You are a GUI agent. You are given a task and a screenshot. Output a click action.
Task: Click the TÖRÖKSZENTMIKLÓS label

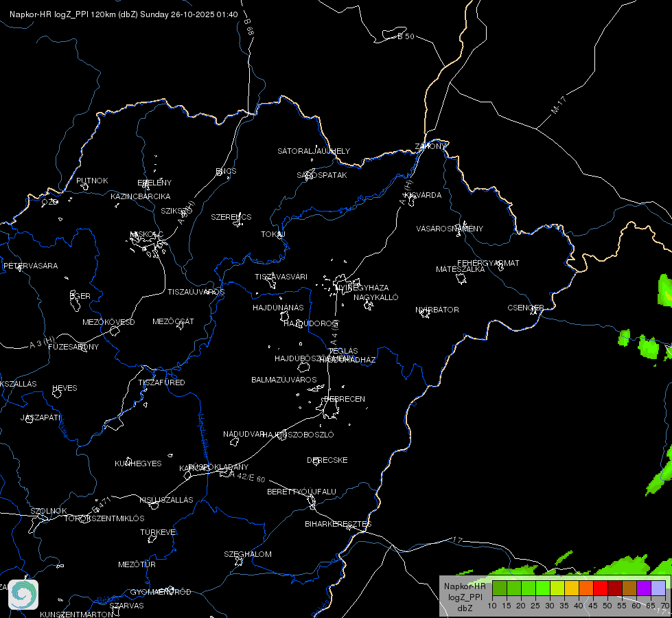[104, 518]
